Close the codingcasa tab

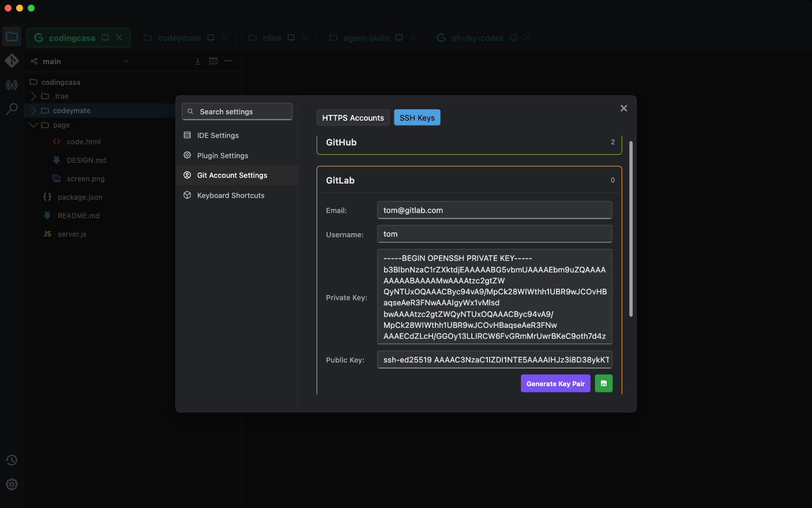[119, 38]
